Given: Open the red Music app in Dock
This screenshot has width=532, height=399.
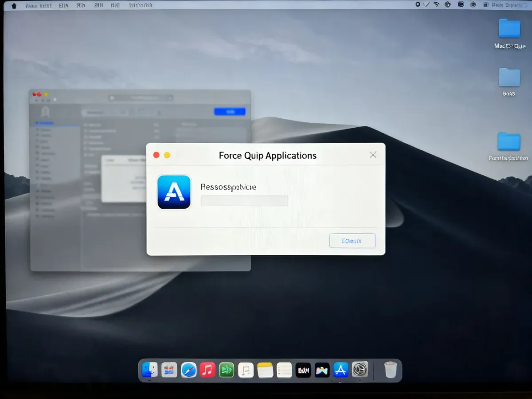Looking at the screenshot, I should point(207,370).
